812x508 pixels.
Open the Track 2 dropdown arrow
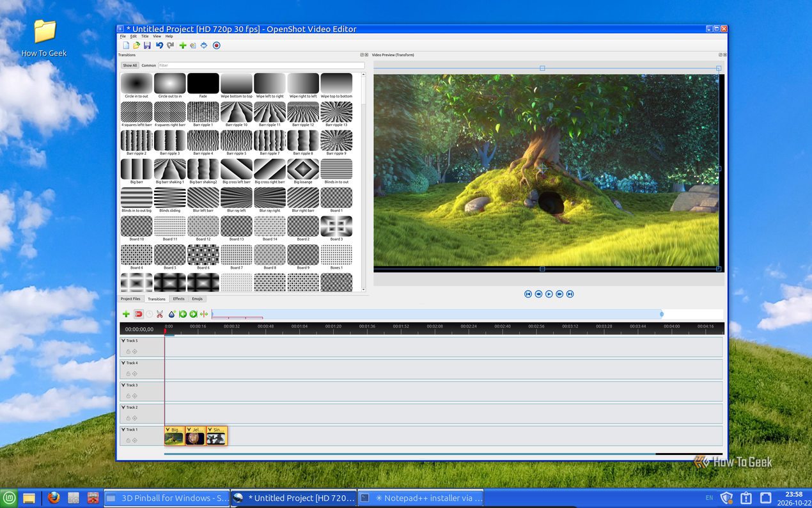[x=123, y=407]
